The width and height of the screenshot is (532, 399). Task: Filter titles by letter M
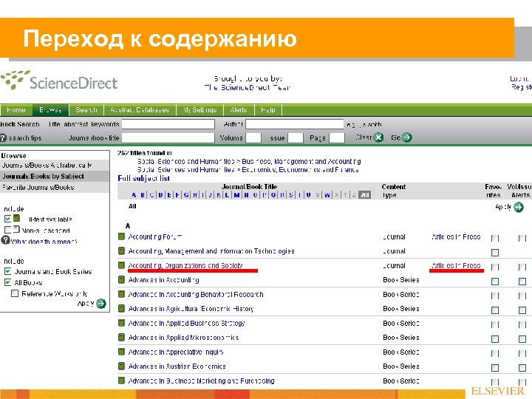237,195
